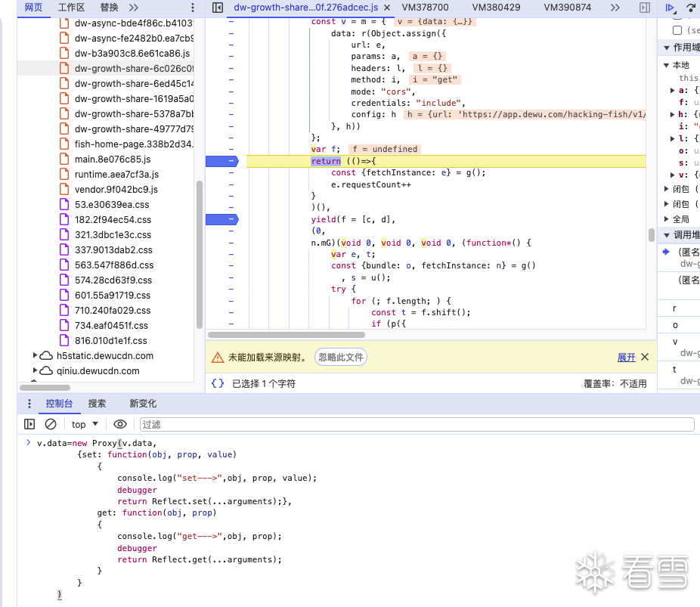
Task: Tick the checkbox in debugger pane
Action: 677,30
